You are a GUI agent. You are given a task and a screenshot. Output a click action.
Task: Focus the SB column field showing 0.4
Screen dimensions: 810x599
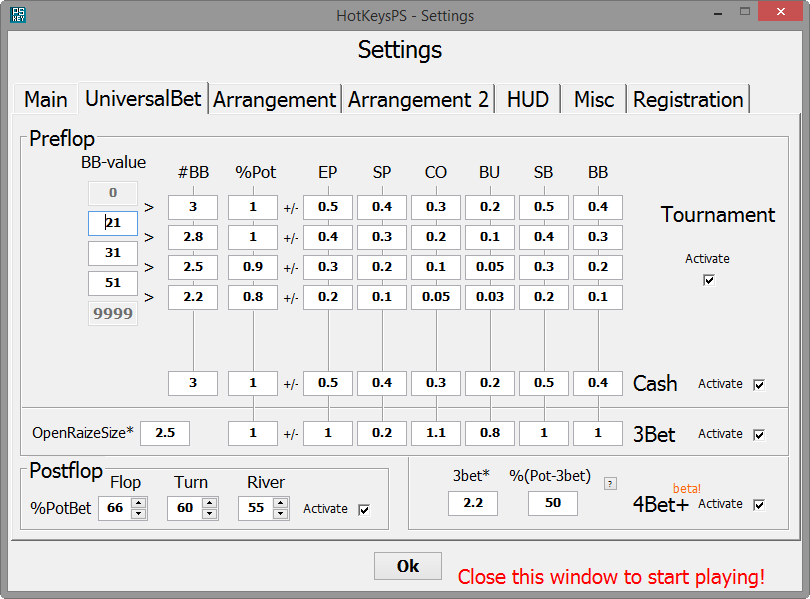[544, 237]
